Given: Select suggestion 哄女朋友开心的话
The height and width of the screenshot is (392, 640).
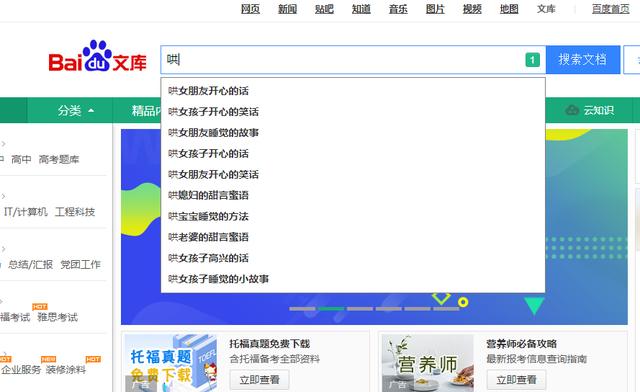Looking at the screenshot, I should click(x=353, y=91).
